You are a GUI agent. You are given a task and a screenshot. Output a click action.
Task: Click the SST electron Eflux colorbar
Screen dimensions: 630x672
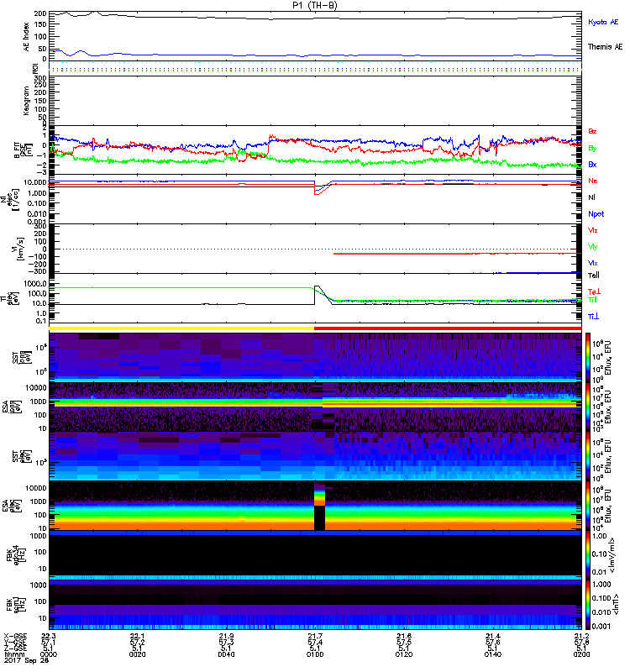point(588,456)
